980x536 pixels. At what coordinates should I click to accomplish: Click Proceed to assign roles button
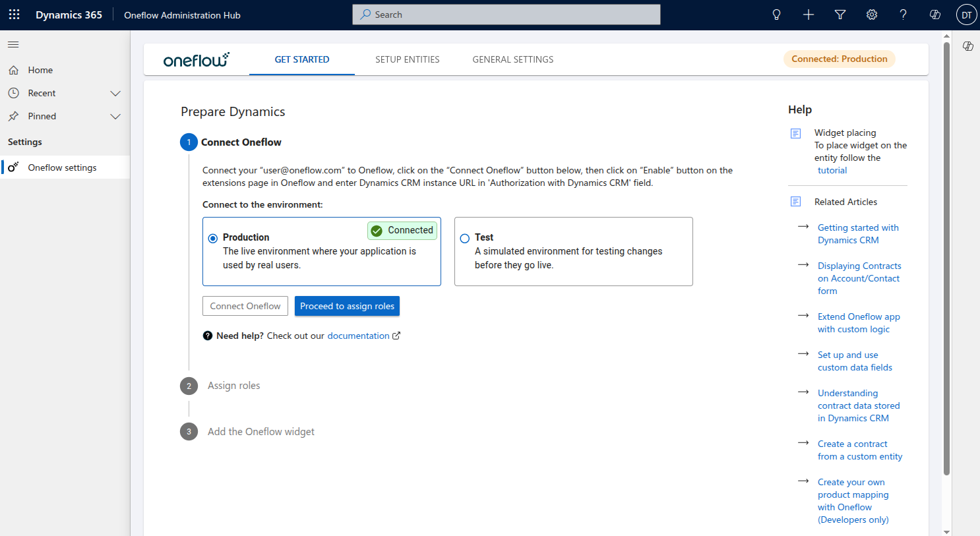347,306
